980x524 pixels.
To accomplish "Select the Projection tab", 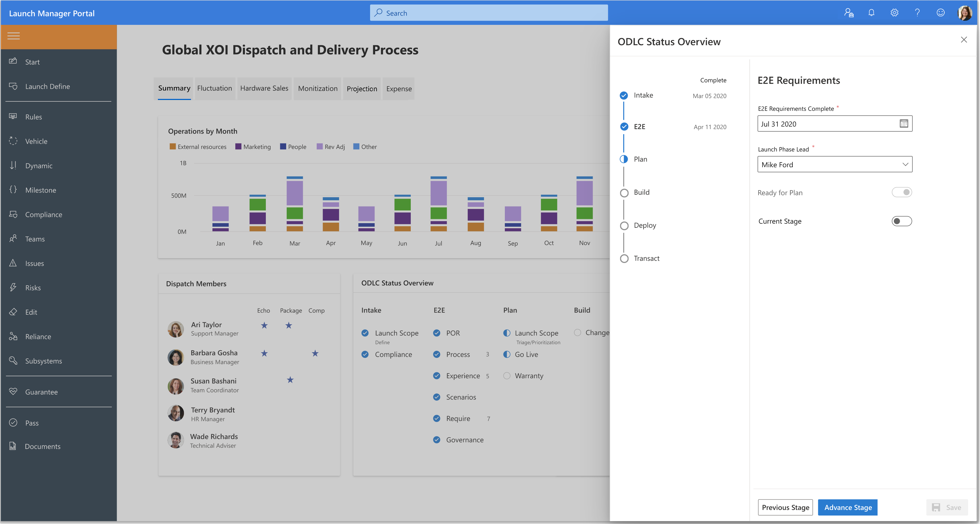I will click(x=361, y=88).
